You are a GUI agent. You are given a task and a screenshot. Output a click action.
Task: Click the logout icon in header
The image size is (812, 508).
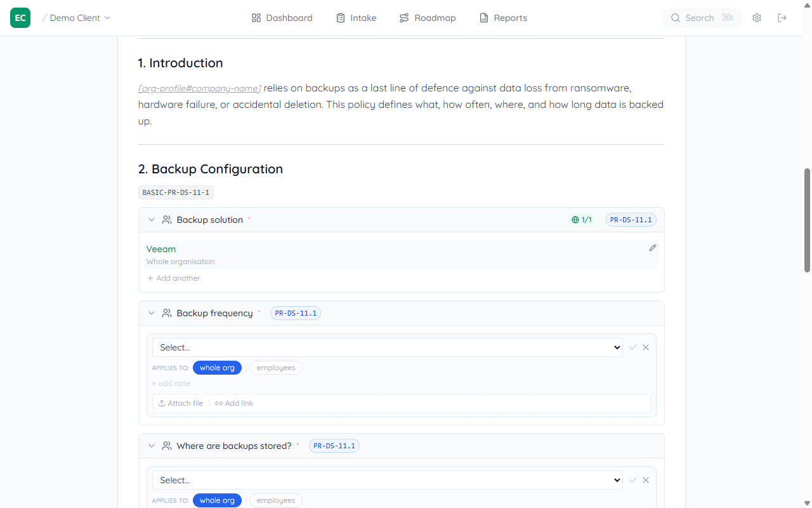click(782, 18)
